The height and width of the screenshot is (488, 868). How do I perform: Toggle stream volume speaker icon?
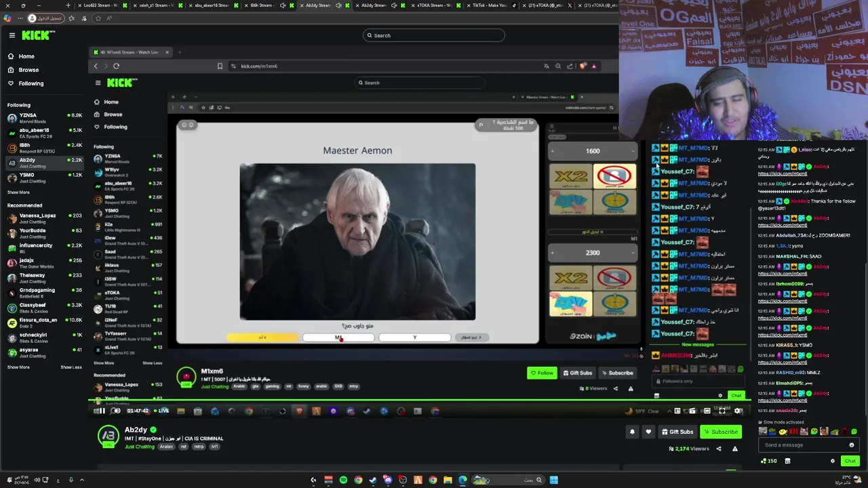coord(116,411)
